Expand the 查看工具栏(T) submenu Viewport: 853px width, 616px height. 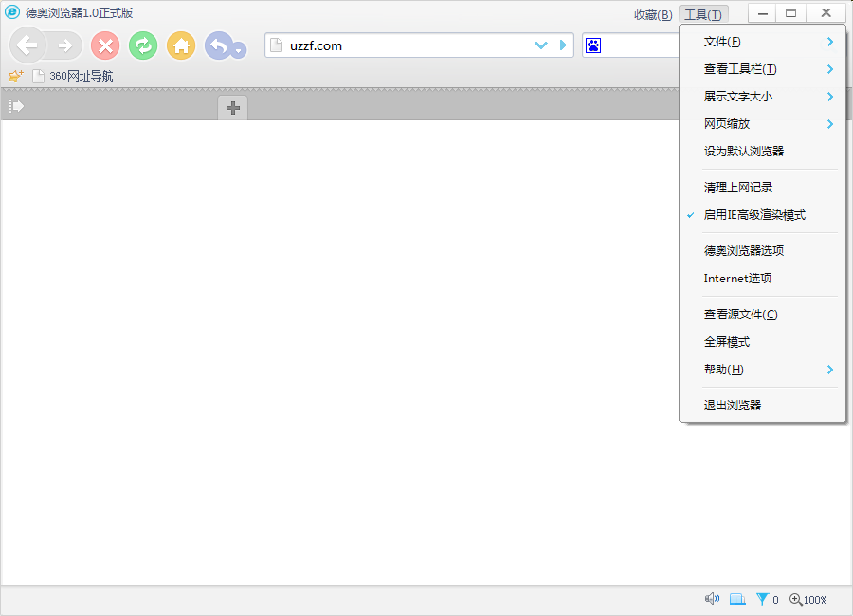tap(762, 69)
